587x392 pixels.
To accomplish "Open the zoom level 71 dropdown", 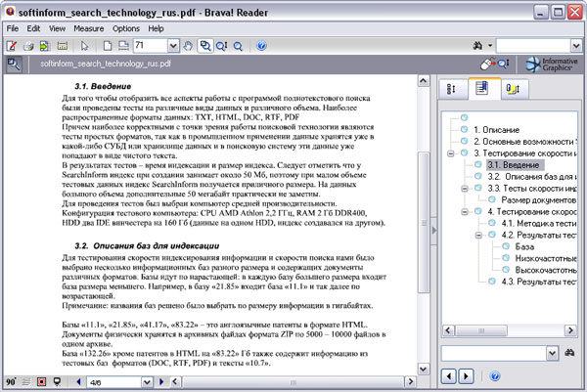I will click(173, 46).
